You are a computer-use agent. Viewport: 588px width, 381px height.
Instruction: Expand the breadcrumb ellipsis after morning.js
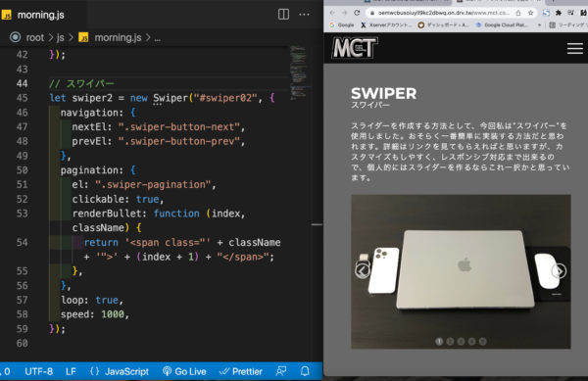[158, 38]
